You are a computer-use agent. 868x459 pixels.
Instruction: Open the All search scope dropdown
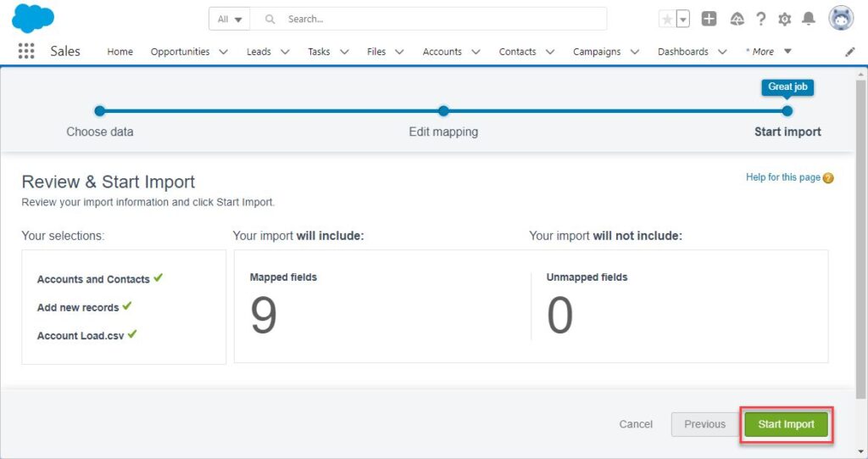229,19
